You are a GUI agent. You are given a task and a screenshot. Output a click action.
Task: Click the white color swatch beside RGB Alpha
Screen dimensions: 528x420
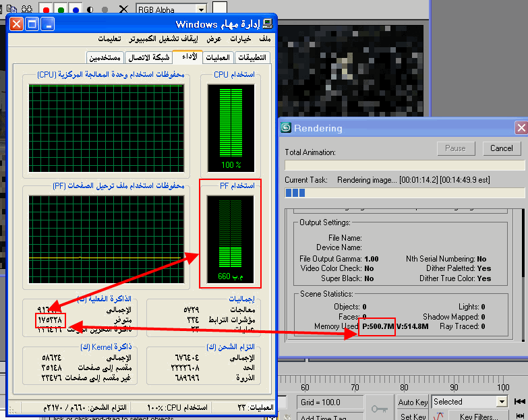pos(220,7)
